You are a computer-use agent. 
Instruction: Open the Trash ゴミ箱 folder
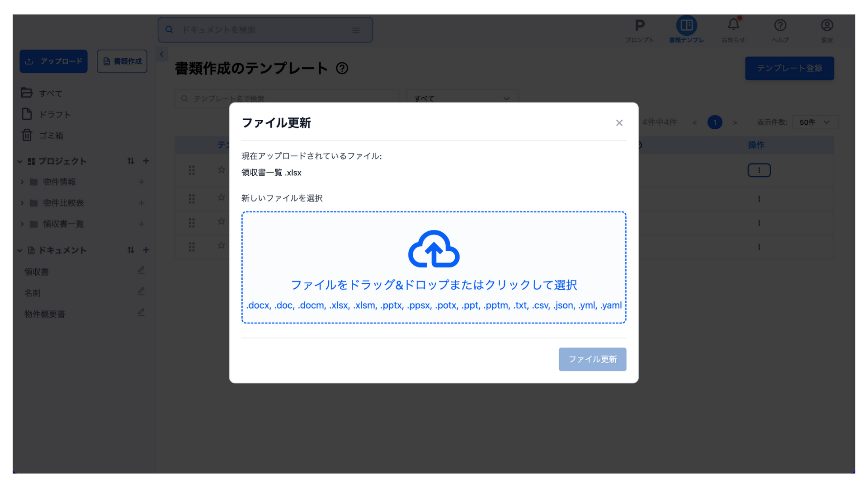pyautogui.click(x=51, y=136)
